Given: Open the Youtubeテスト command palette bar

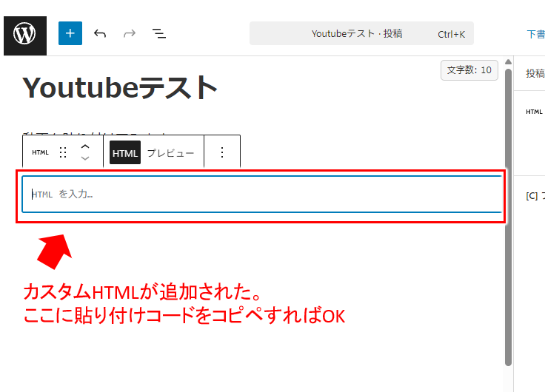Looking at the screenshot, I should [361, 33].
